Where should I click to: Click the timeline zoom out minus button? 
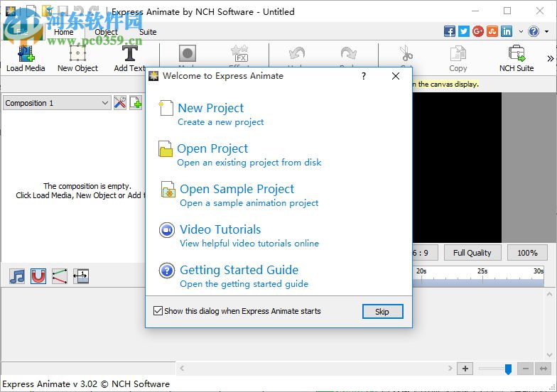[x=526, y=369]
